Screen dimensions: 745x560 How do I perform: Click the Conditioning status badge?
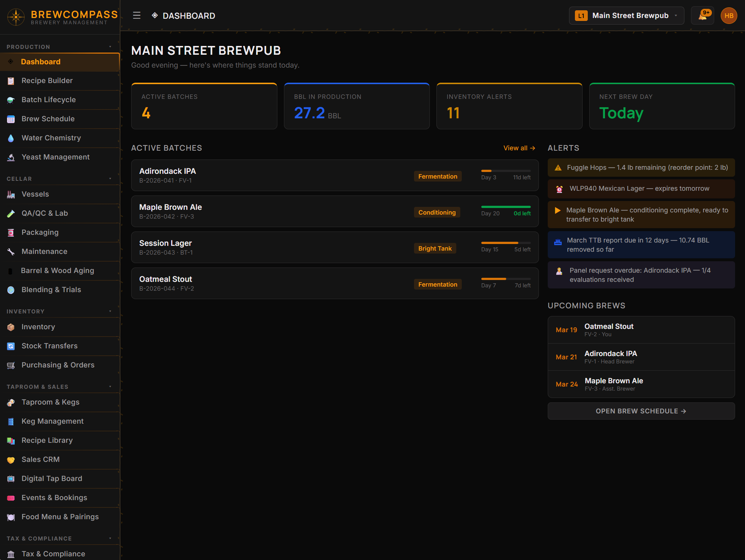click(x=437, y=212)
